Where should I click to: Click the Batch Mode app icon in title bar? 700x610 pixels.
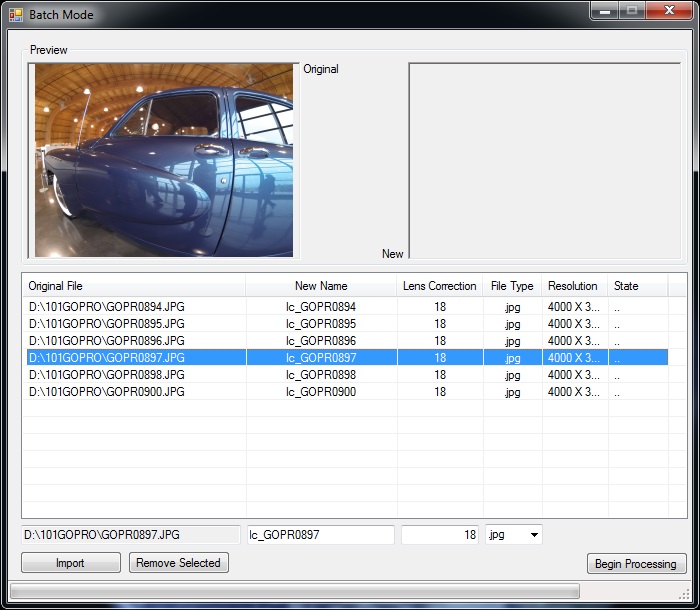click(16, 15)
